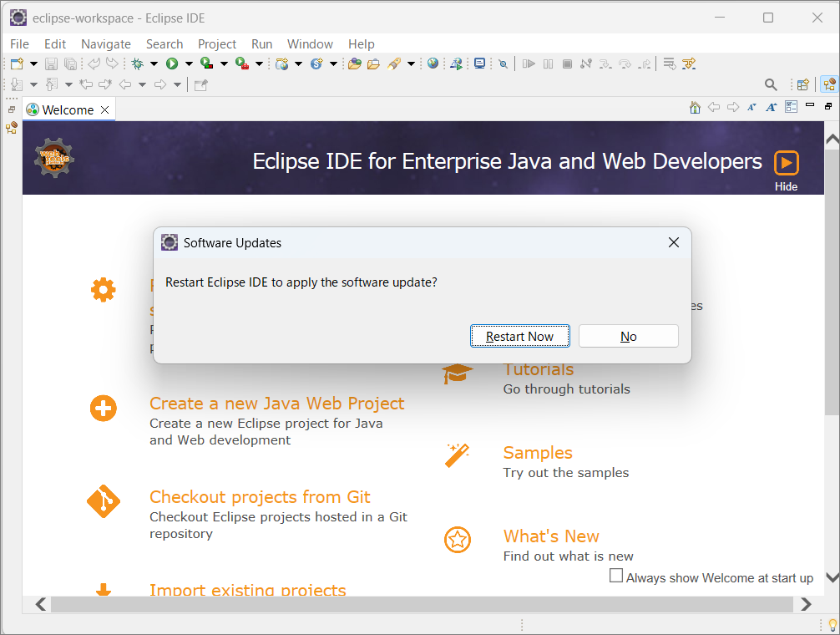The width and height of the screenshot is (840, 635).
Task: Click Create a new Java Web Project
Action: [276, 403]
